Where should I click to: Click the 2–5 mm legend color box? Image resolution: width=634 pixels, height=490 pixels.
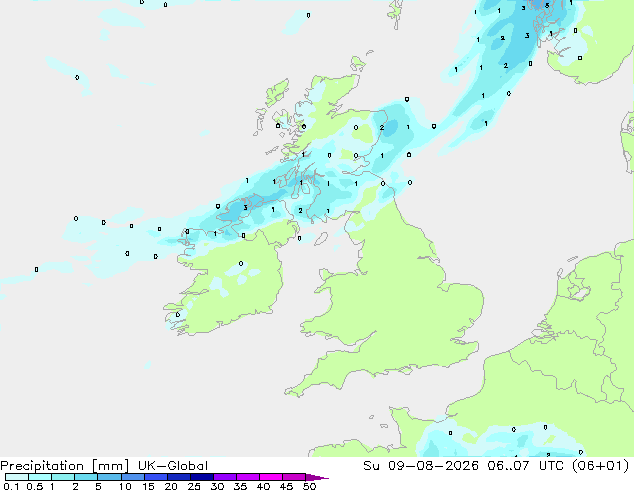pyautogui.click(x=86, y=477)
